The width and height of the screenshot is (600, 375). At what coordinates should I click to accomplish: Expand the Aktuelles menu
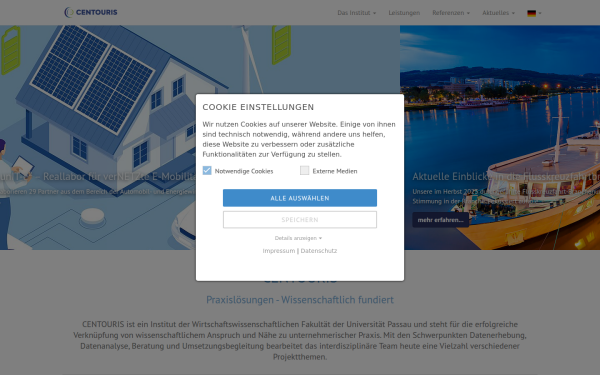[498, 13]
